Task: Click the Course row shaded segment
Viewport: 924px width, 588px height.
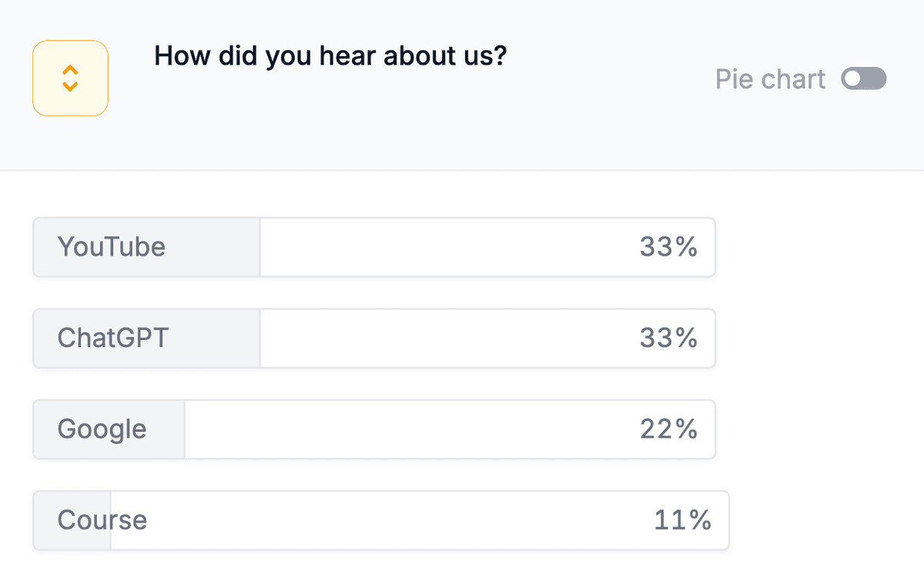Action: [x=72, y=520]
